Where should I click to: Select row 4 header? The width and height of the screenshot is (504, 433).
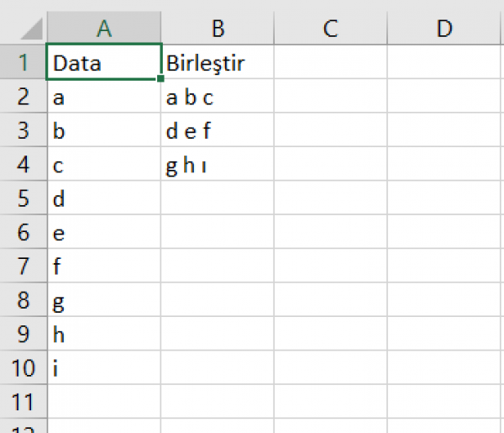24,164
